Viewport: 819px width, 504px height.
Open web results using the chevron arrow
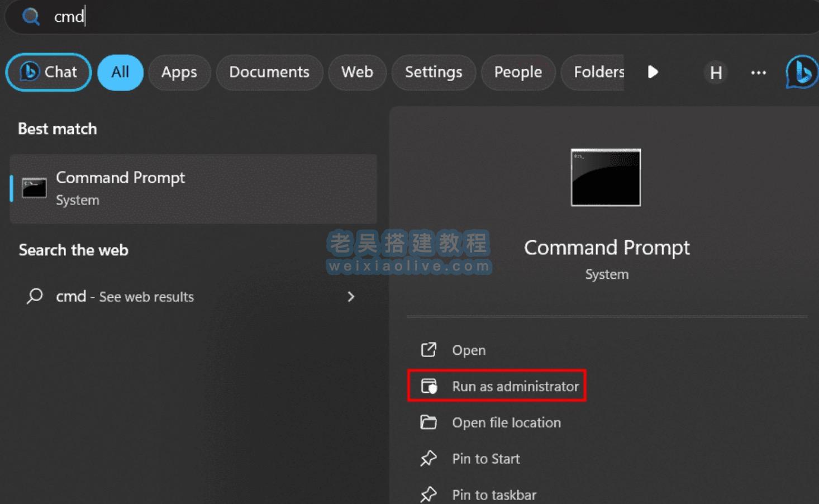pos(351,297)
